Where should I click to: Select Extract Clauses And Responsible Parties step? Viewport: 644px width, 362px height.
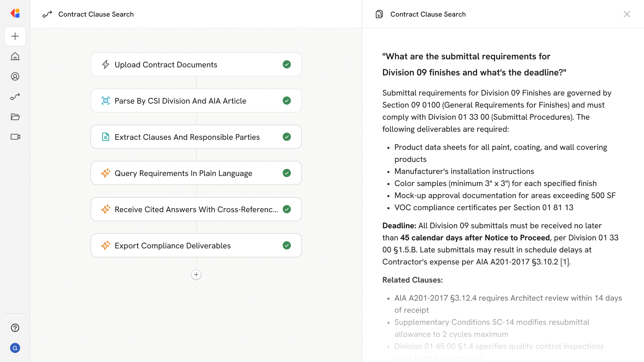coord(187,137)
